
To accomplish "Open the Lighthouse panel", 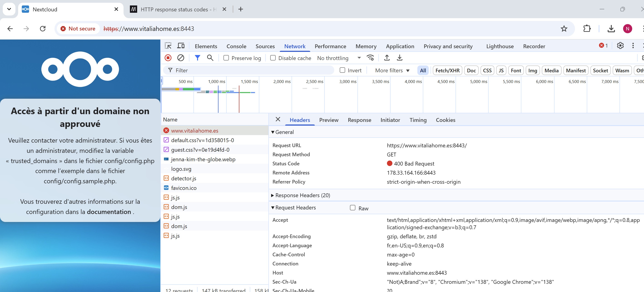I will [x=500, y=46].
